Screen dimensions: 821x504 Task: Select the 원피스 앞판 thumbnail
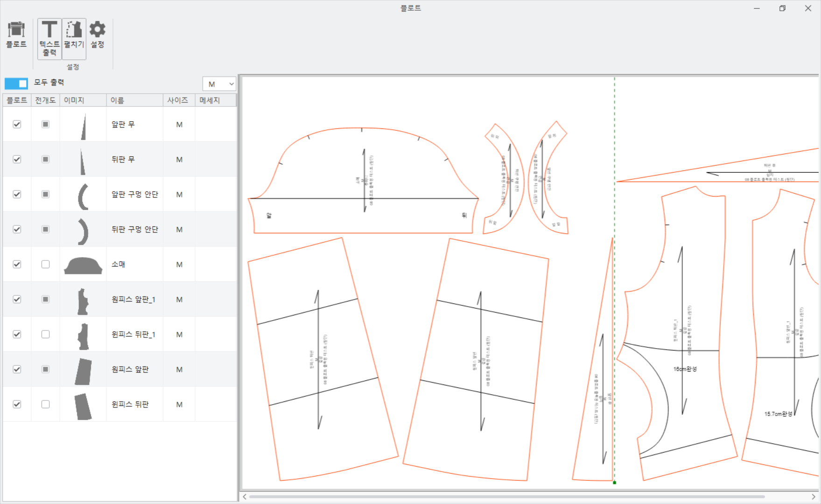pyautogui.click(x=83, y=371)
